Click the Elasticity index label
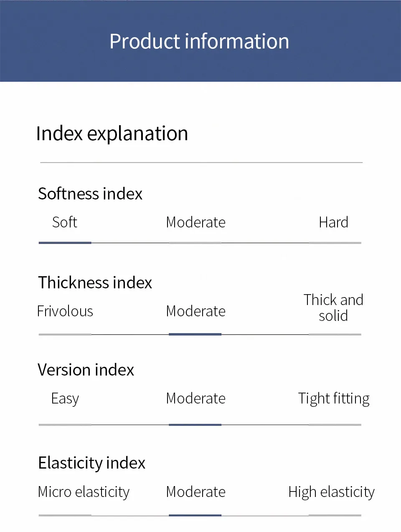 pyautogui.click(x=91, y=463)
